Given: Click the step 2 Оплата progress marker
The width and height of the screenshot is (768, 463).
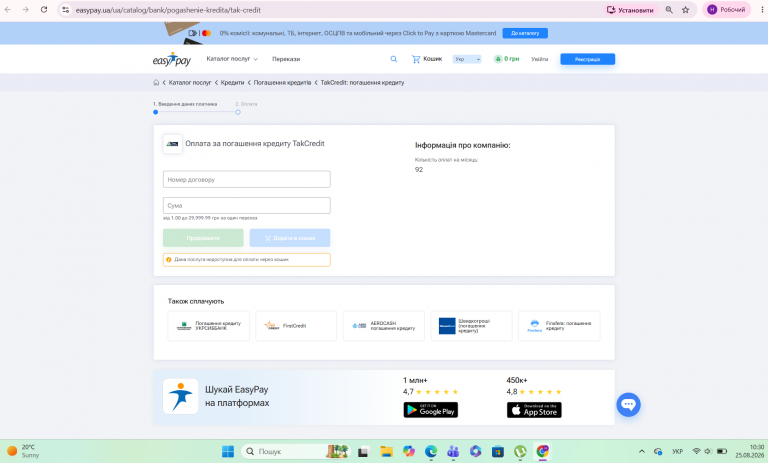Looking at the screenshot, I should (x=238, y=112).
